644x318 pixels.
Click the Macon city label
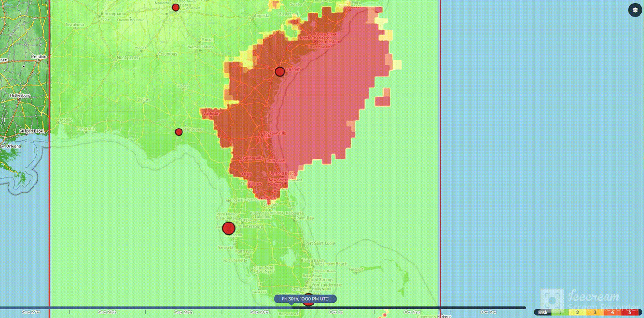point(208,39)
